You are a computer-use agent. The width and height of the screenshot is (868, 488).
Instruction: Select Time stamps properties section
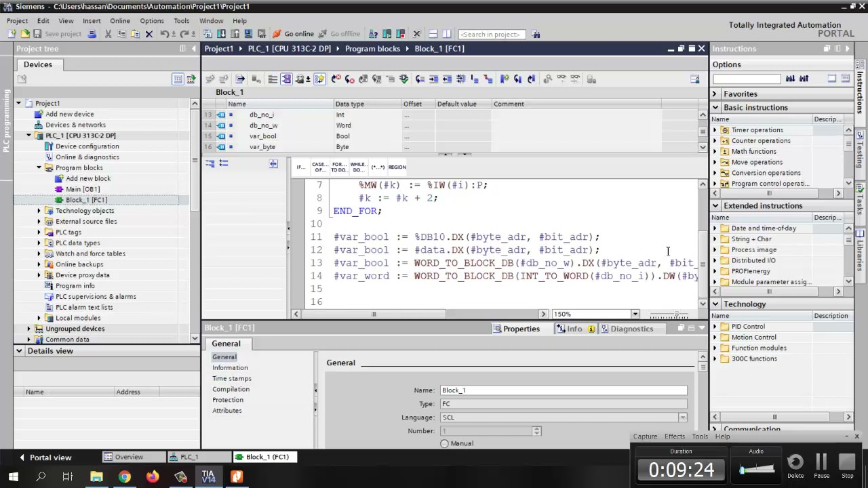[x=232, y=378]
